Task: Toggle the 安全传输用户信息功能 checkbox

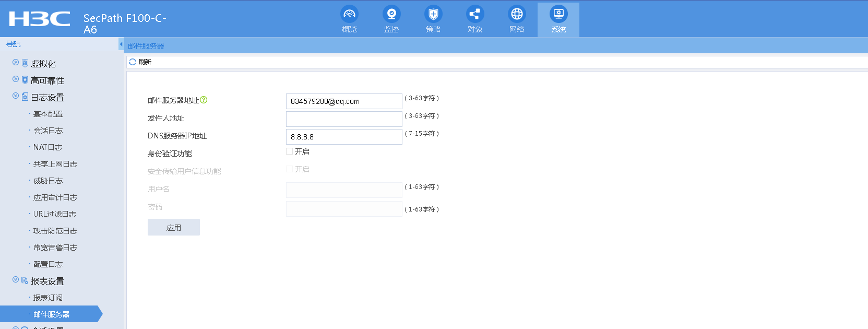Action: pos(289,169)
